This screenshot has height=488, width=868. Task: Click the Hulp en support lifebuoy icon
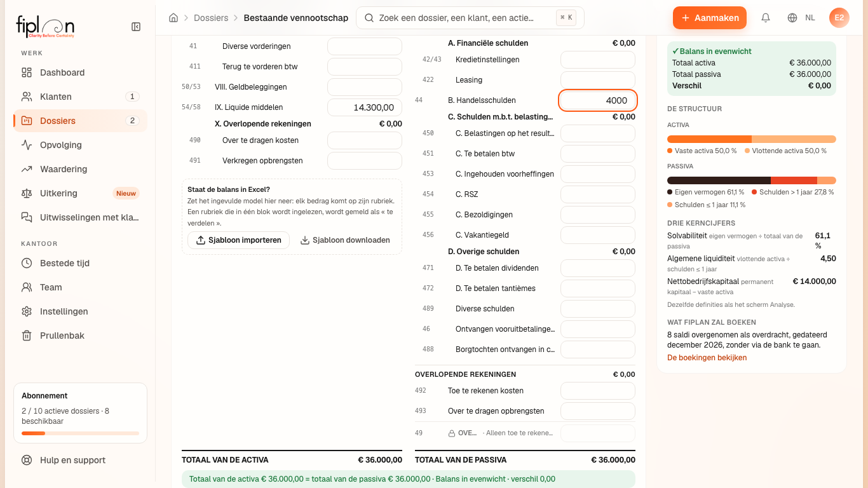click(27, 460)
